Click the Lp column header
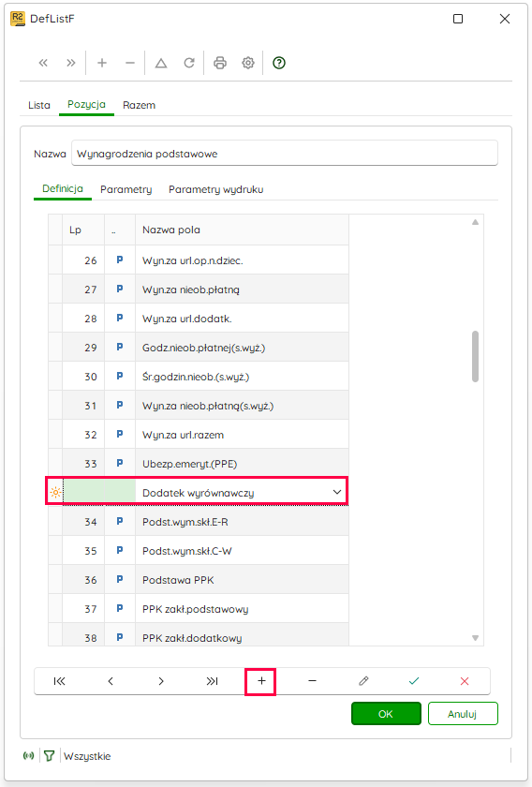The image size is (532, 787). [x=83, y=230]
